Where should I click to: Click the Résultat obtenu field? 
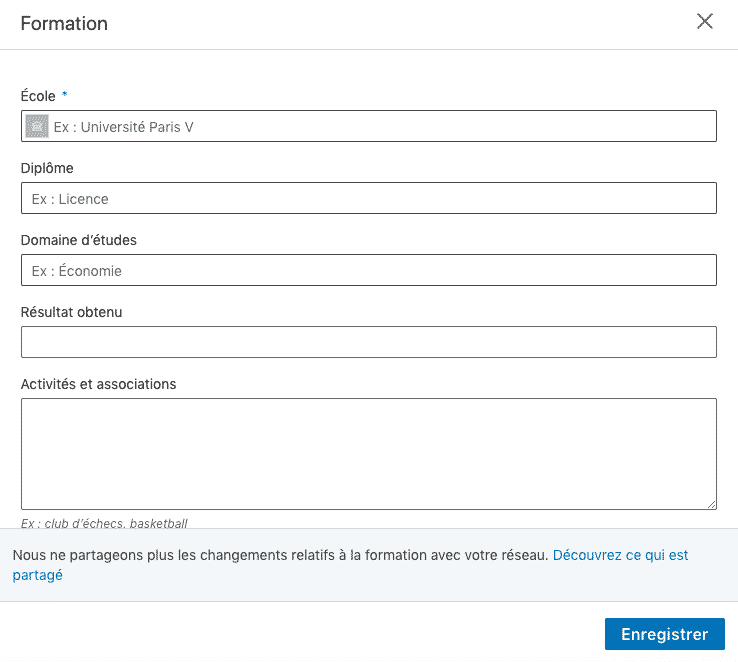click(x=368, y=342)
